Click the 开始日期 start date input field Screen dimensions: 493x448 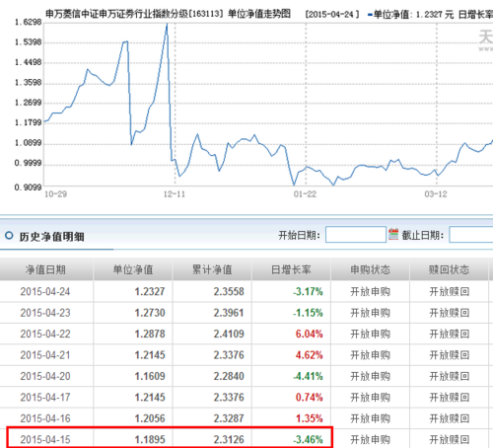click(356, 235)
